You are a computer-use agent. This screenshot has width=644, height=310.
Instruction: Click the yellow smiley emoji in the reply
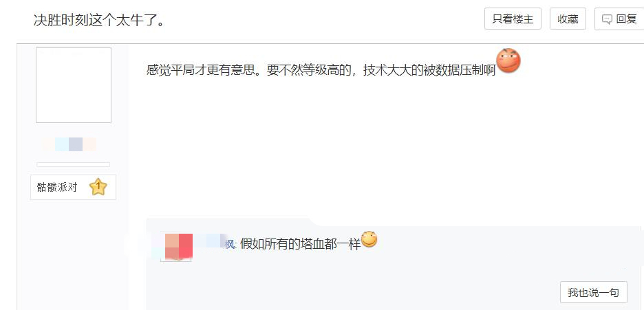pos(369,239)
